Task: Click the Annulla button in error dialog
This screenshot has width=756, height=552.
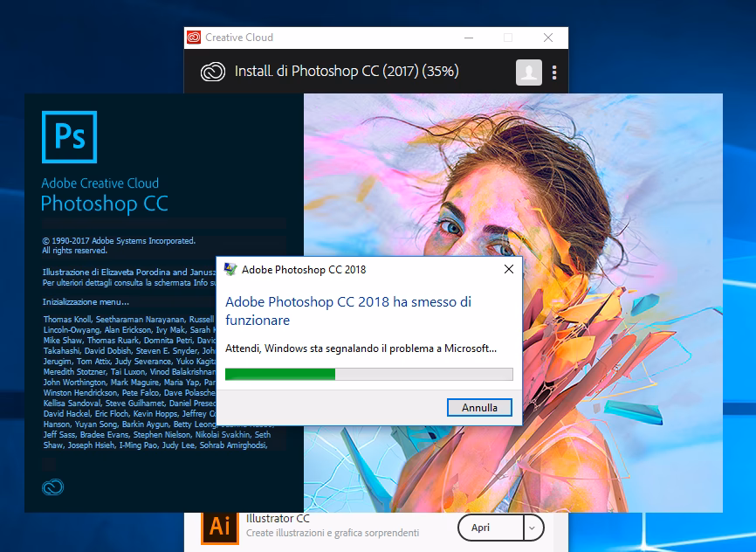Action: 479,408
